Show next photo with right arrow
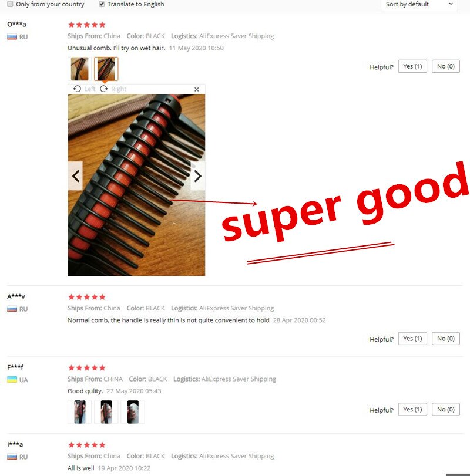The height and width of the screenshot is (476, 470). coord(198,176)
